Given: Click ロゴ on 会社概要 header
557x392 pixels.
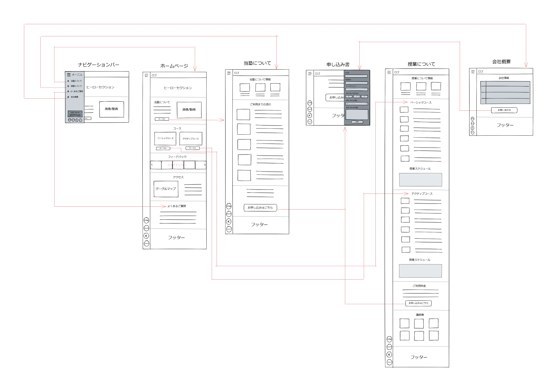Looking at the screenshot, I should (481, 72).
